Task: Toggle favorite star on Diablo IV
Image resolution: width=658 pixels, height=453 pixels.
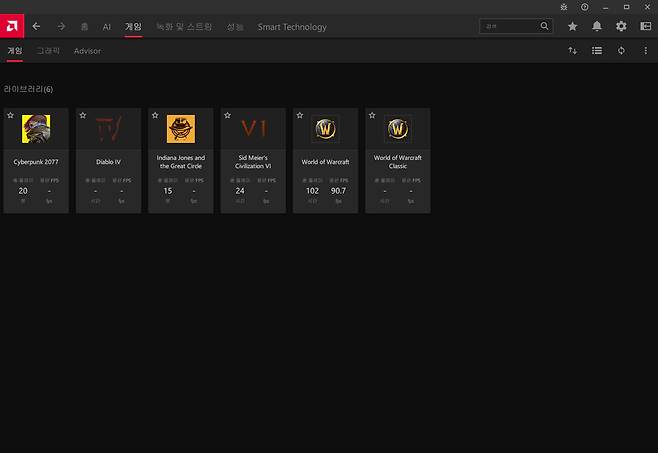Action: point(83,116)
